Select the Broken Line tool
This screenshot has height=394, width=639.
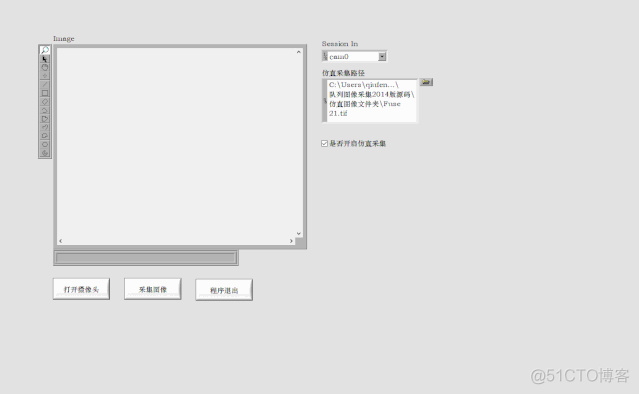45,110
